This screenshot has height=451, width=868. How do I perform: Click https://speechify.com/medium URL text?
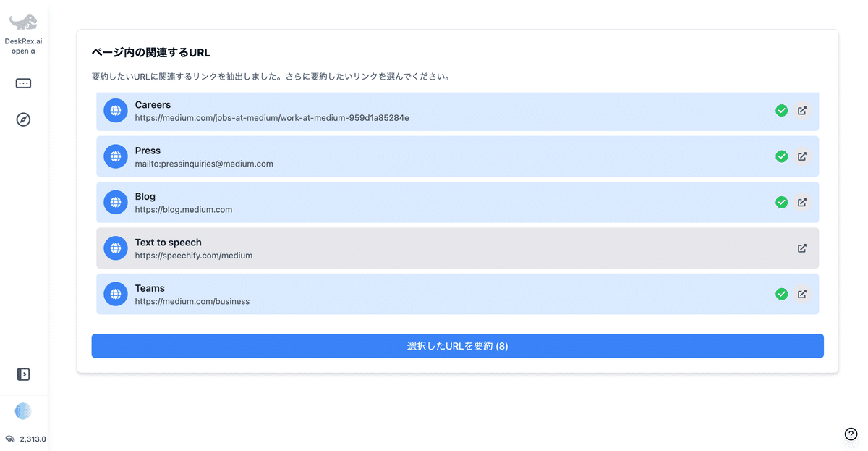193,256
